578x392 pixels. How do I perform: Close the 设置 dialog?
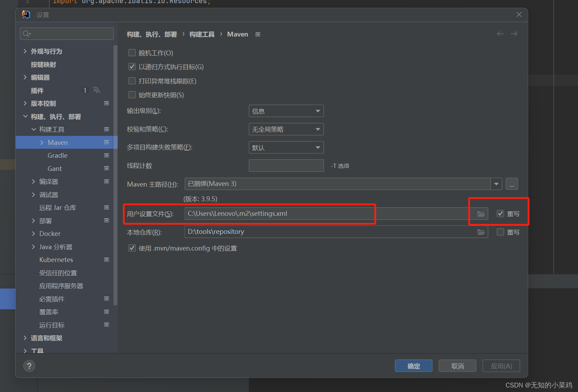coord(519,15)
